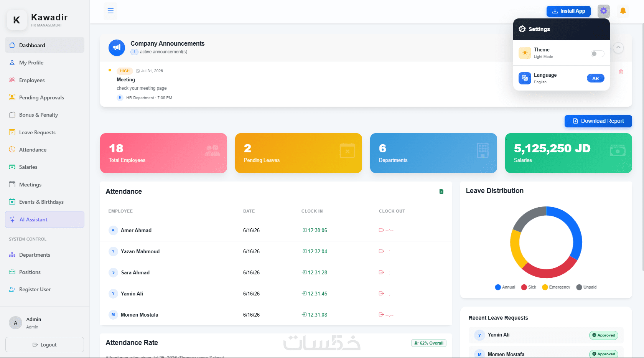Toggle Annual legend in Leave Distribution

tap(505, 287)
